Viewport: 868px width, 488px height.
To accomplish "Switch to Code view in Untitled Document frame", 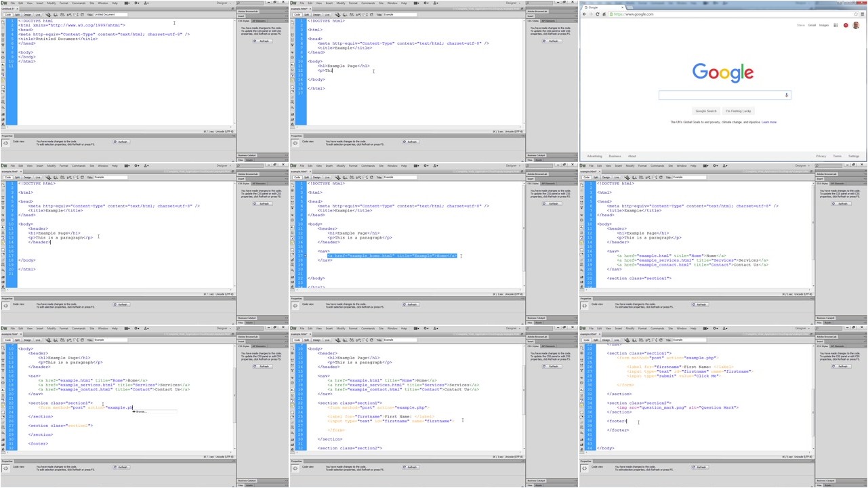I will [7, 14].
